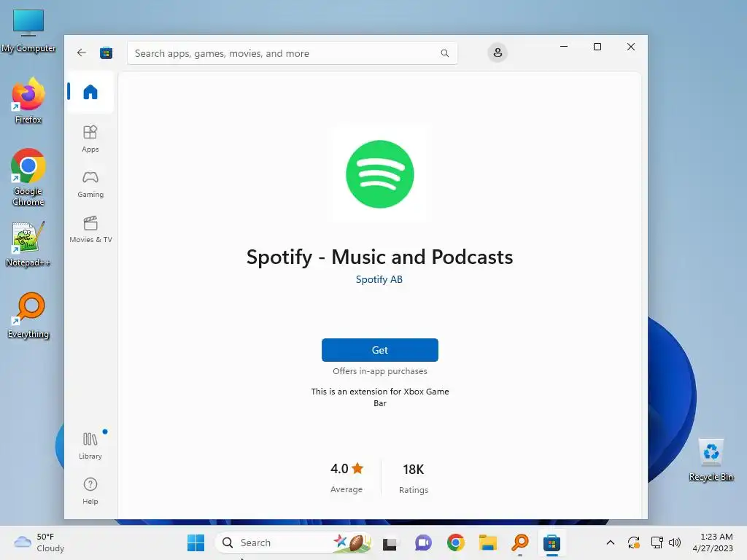Open the clock showing 1:23 AM
Screen dimensions: 747x560
click(713, 542)
